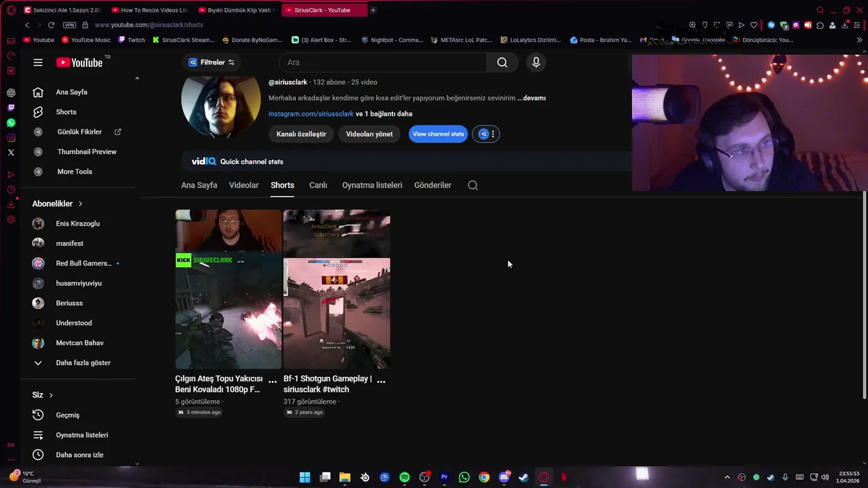Select the Shorts channel tab

coord(282,185)
